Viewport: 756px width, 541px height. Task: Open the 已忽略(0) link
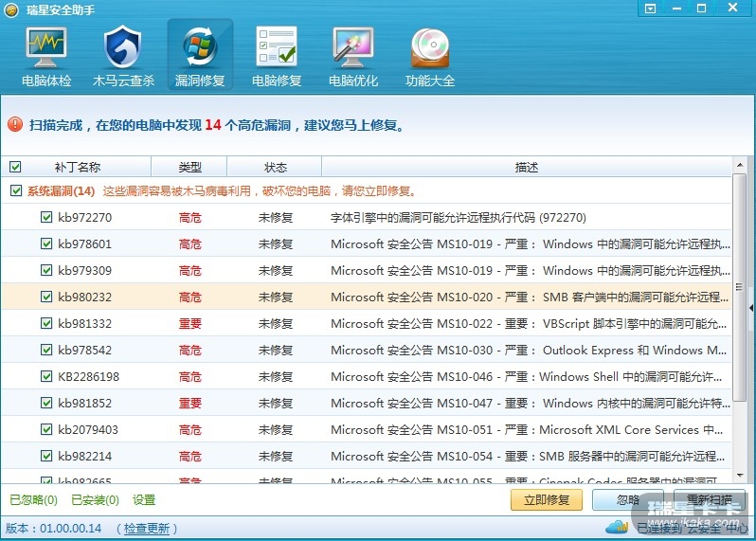coord(33,500)
